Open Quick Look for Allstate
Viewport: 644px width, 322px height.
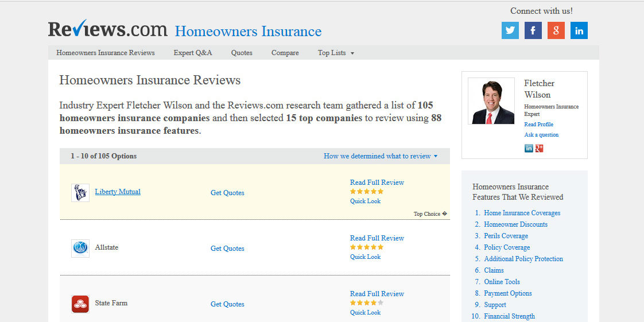tap(365, 257)
